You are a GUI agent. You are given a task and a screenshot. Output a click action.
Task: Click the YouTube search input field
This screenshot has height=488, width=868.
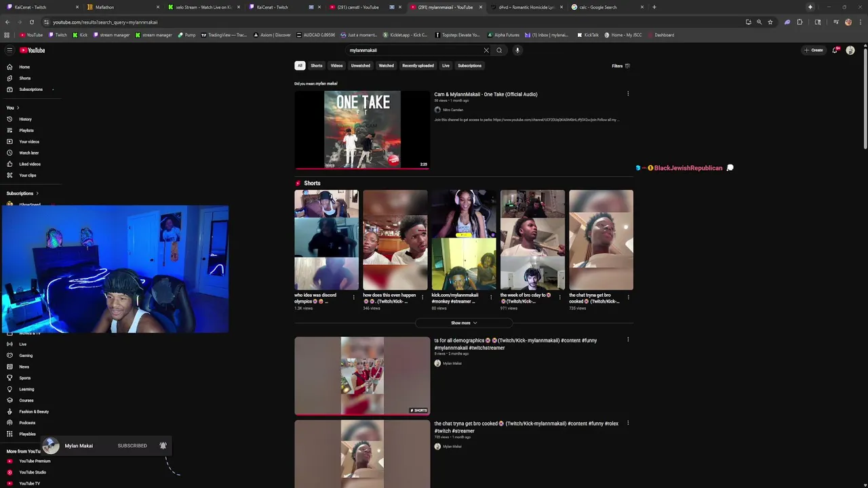coord(414,50)
